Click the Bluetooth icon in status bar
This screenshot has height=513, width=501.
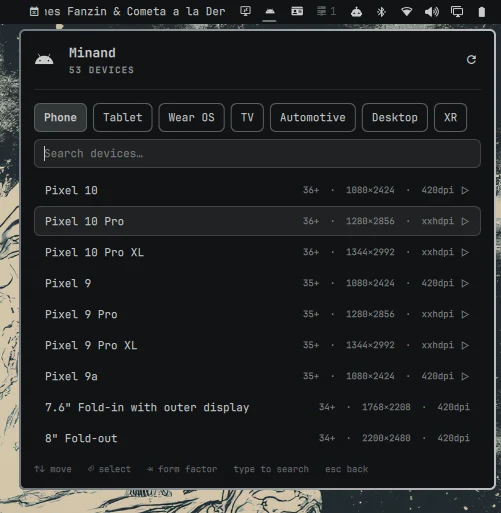pyautogui.click(x=381, y=12)
